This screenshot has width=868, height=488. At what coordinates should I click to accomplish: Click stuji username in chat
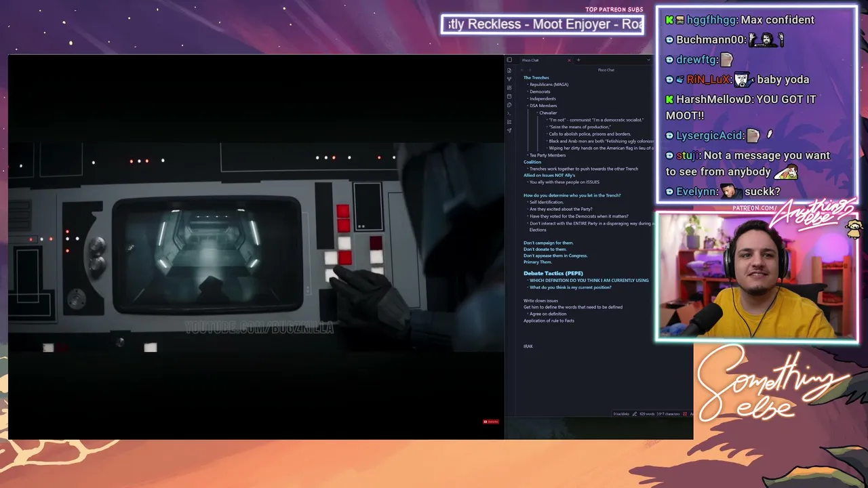[x=687, y=155]
